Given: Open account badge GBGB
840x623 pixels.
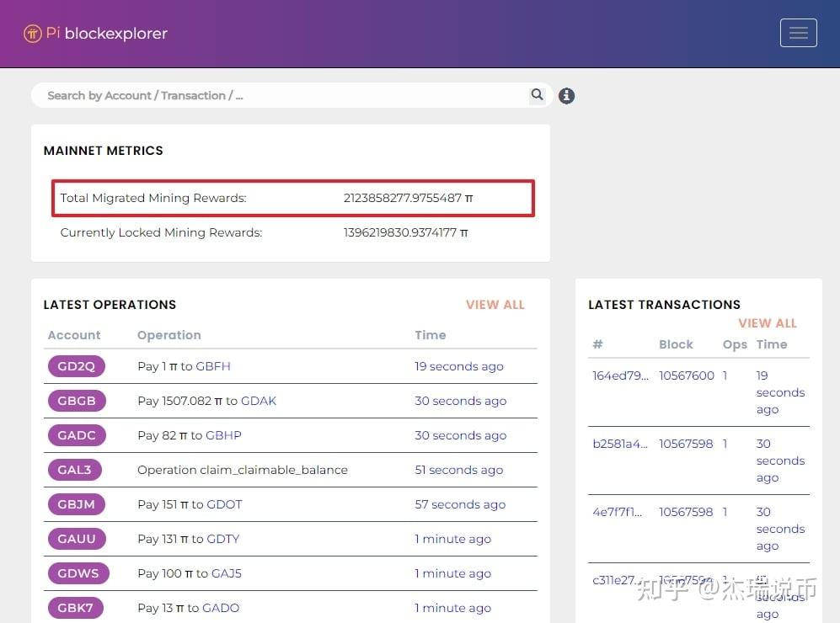Looking at the screenshot, I should (x=77, y=401).
